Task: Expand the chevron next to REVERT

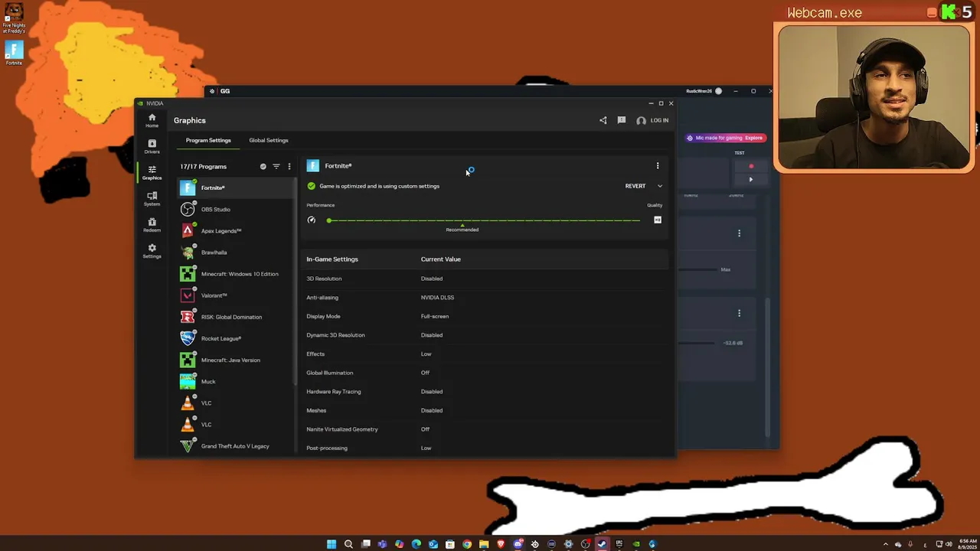Action: tap(660, 186)
